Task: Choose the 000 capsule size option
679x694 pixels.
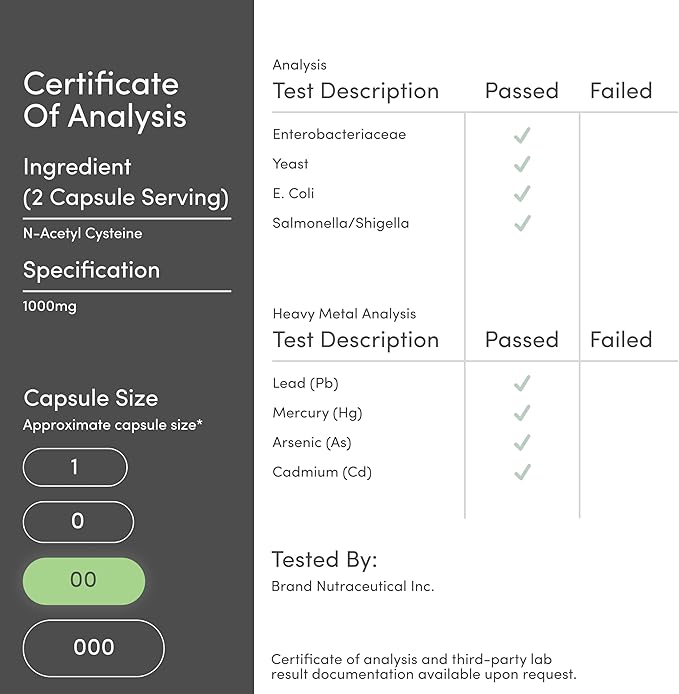Action: coord(93,648)
